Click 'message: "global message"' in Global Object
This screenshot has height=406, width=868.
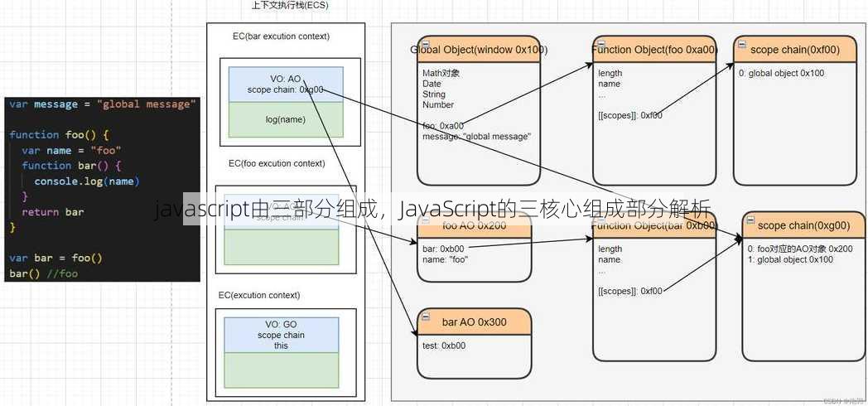tap(476, 136)
